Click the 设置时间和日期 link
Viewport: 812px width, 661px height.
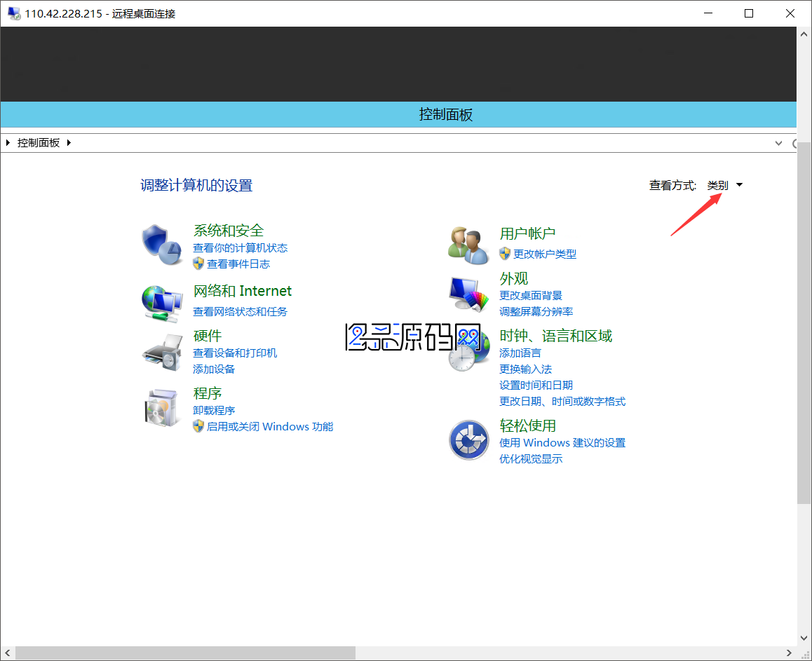click(x=536, y=385)
